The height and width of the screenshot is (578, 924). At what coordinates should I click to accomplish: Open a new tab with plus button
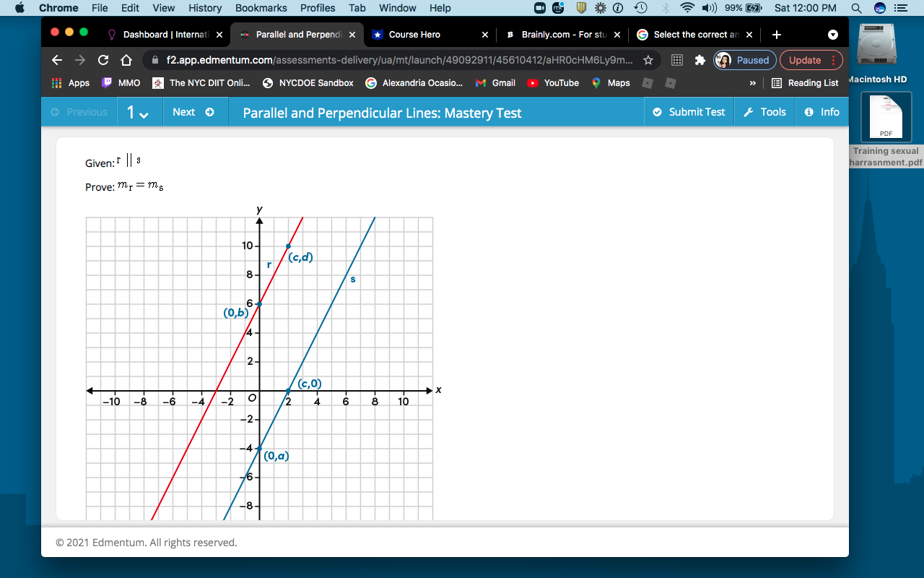coord(777,35)
